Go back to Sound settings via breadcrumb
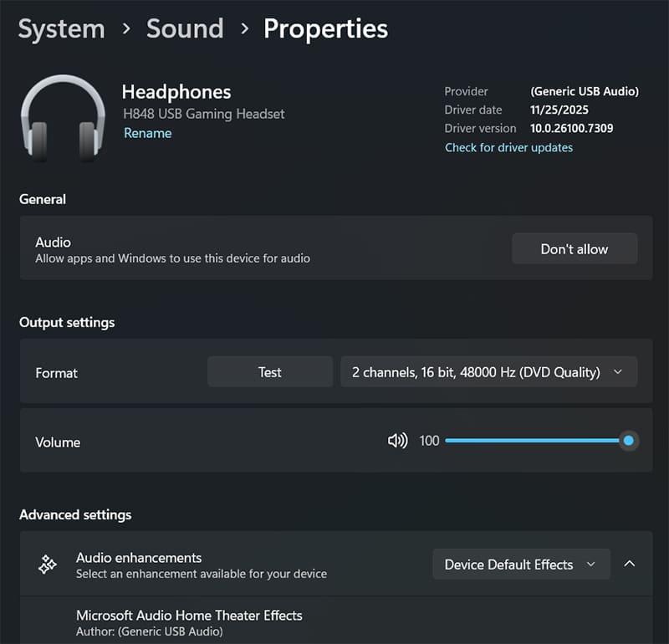The height and width of the screenshot is (644, 669). (x=185, y=28)
